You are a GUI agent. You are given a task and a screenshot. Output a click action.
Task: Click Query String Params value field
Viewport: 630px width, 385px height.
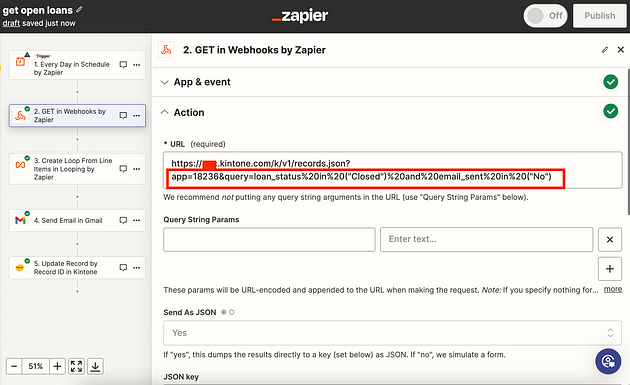point(486,240)
